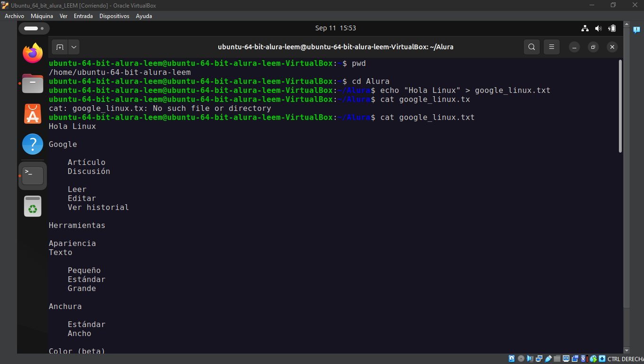Select the Terminal icon in the dock
The width and height of the screenshot is (644, 364).
click(x=33, y=176)
